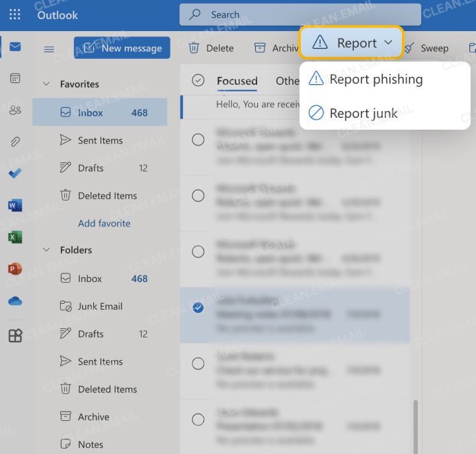Viewport: 476px width, 454px height.
Task: Launch the To Do checkmark app
Action: [15, 173]
